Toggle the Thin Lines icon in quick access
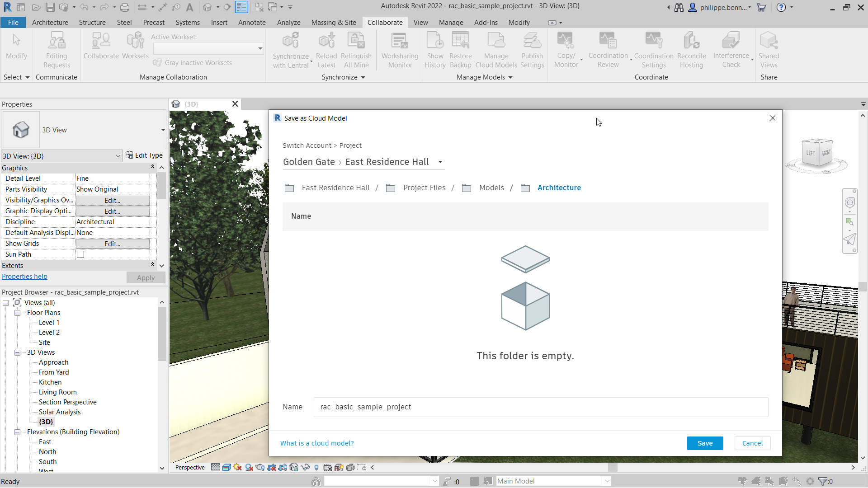The width and height of the screenshot is (868, 488). (241, 7)
